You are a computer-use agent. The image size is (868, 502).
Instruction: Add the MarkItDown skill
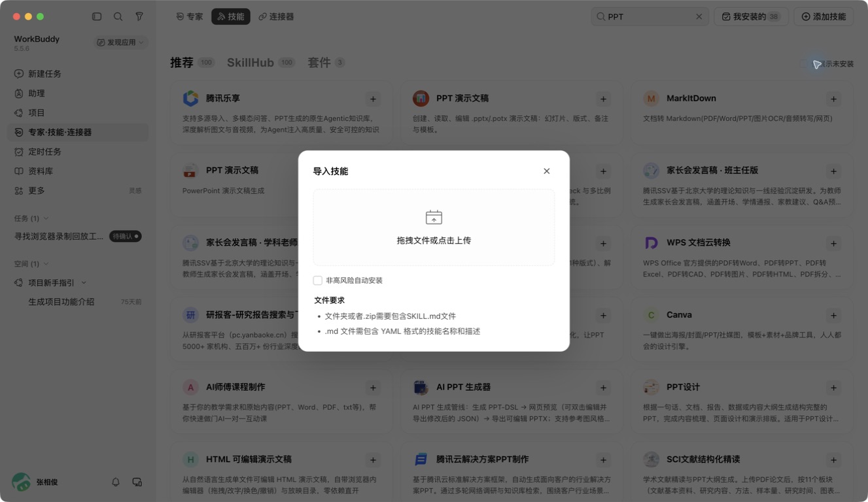pyautogui.click(x=833, y=99)
